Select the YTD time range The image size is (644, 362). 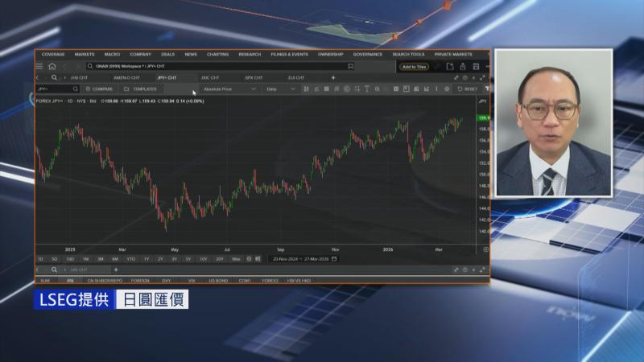coord(130,259)
